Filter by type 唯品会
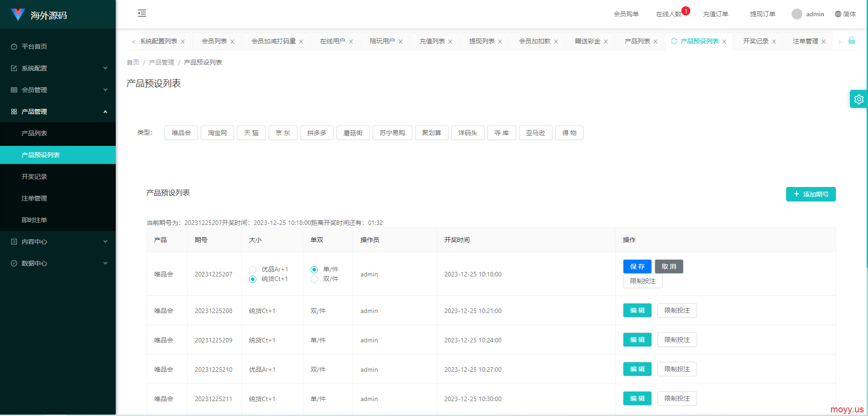Viewport: 868px width, 416px height. (181, 133)
